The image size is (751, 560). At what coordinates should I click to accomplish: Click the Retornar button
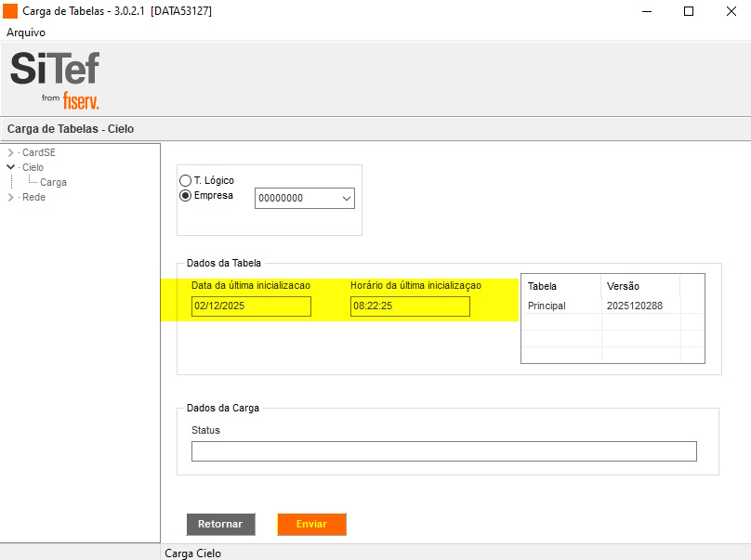pyautogui.click(x=221, y=524)
